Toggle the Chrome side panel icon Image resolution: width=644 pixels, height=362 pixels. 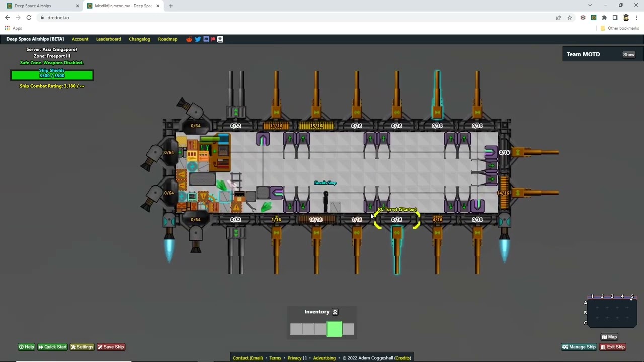pos(615,18)
